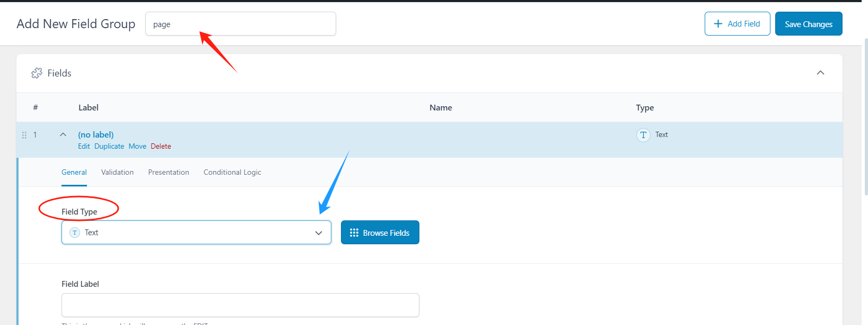Click the Edit link under (no label)
868x325 pixels.
84,147
